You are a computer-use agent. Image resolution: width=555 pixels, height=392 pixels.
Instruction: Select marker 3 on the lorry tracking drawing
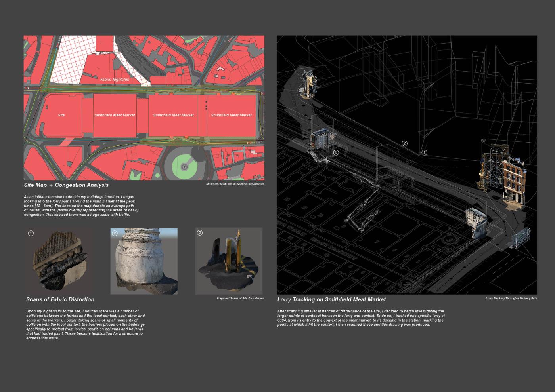[336, 152]
